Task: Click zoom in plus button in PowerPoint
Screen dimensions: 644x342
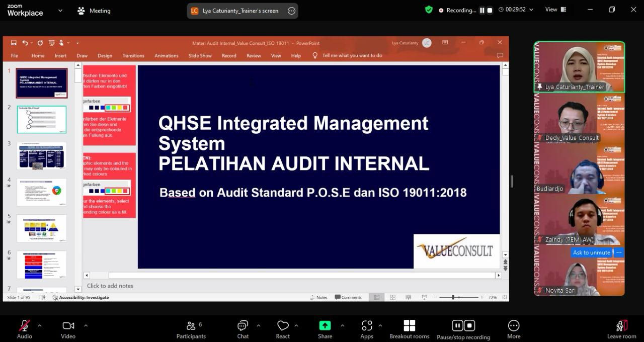Action: pos(482,297)
